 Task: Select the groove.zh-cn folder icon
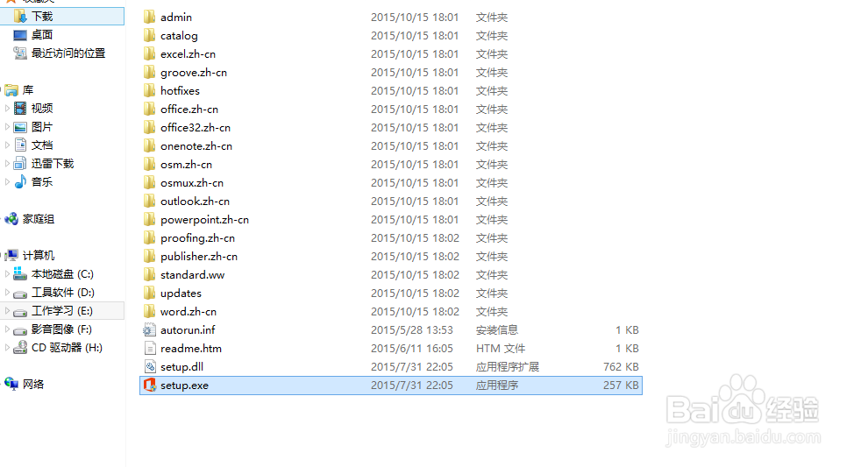(x=149, y=73)
